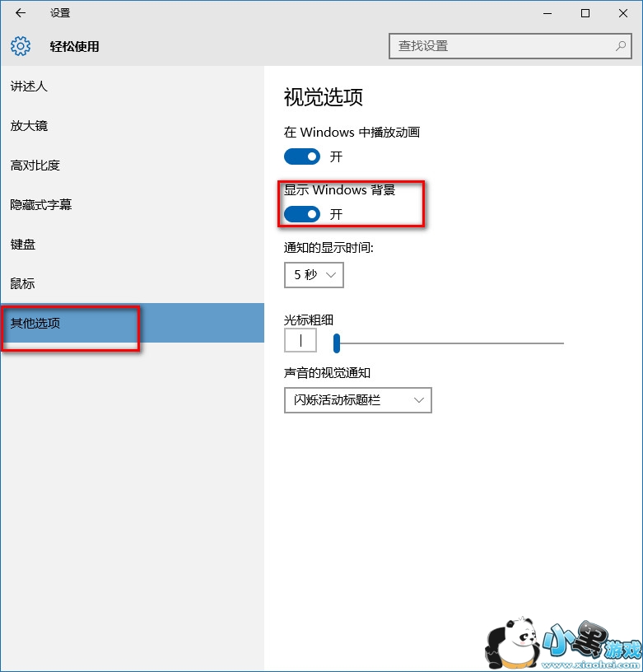
Task: Maximize the Settings window
Action: click(x=585, y=13)
